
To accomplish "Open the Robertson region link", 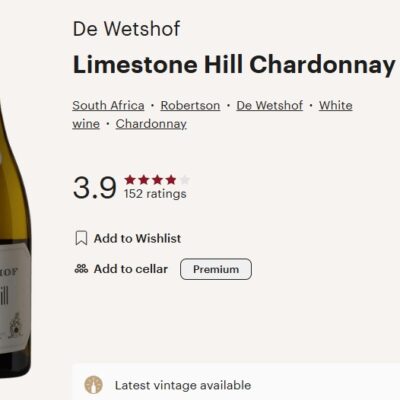I will tap(190, 106).
